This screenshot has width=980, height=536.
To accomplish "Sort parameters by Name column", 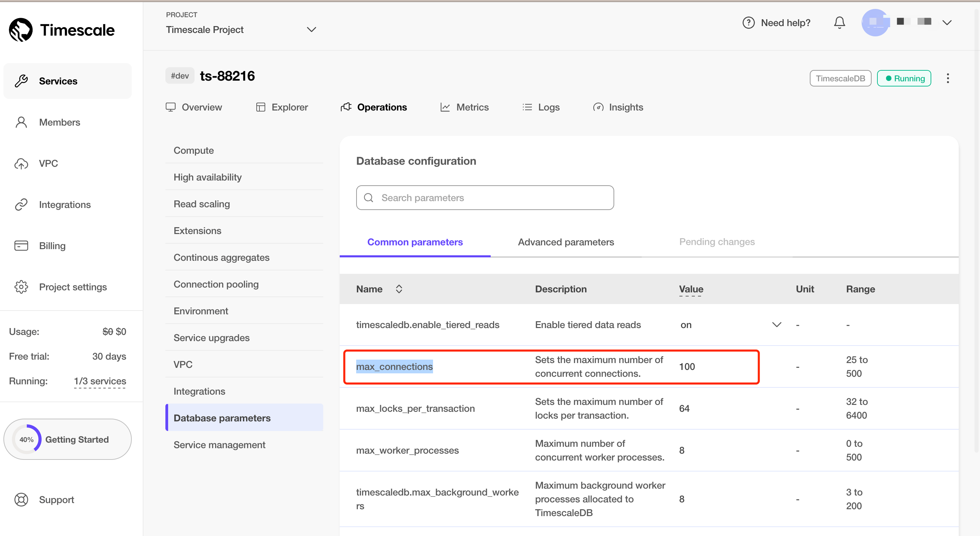I will point(399,289).
